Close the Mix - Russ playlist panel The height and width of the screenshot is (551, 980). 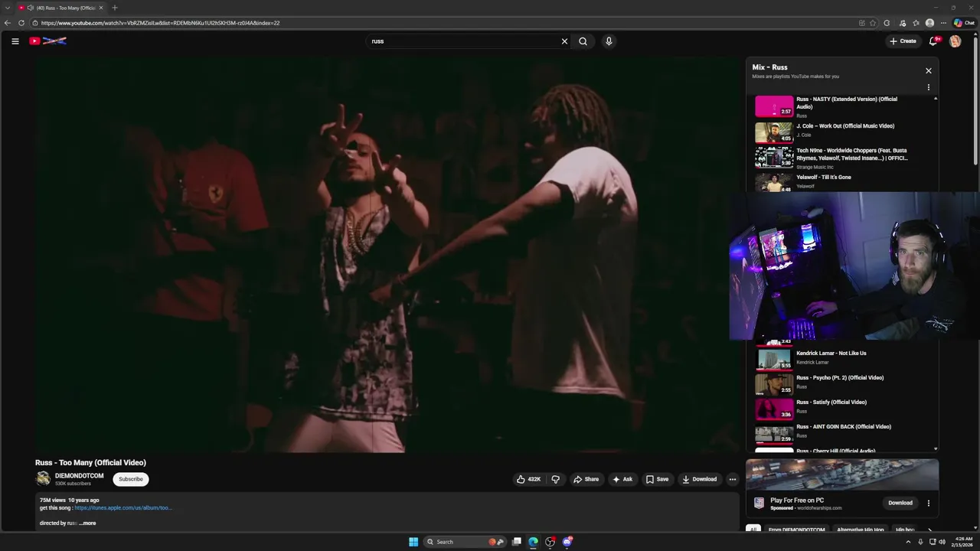tap(929, 70)
